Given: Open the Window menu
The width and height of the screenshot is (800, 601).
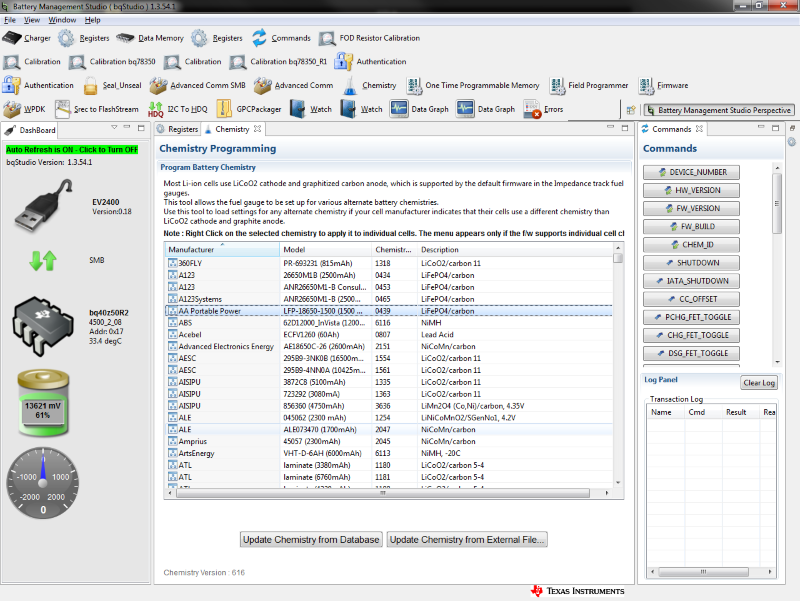Looking at the screenshot, I should click(x=62, y=20).
